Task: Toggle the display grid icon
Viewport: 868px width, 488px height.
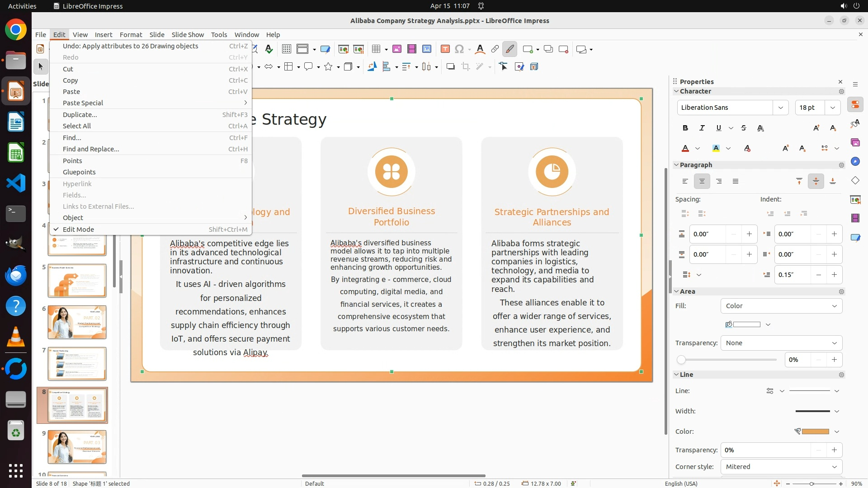Action: [286, 49]
